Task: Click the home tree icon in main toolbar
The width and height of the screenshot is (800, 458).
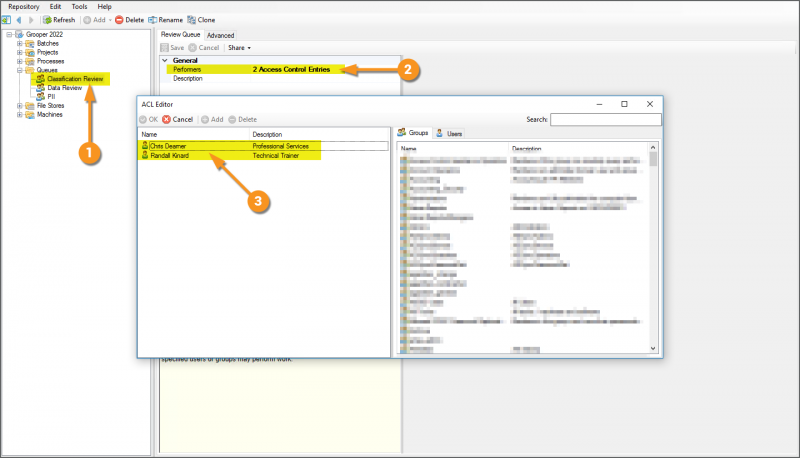Action: coord(6,20)
